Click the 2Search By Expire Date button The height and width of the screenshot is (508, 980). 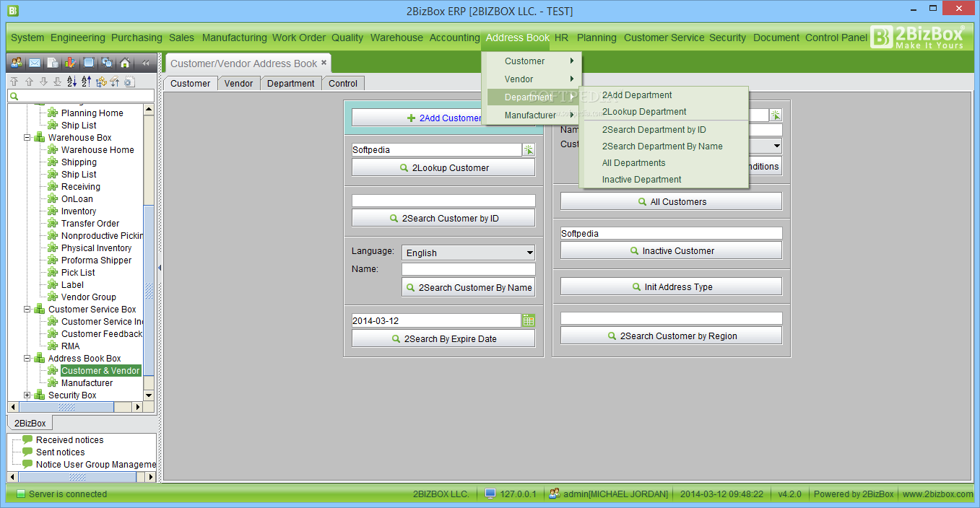[443, 338]
